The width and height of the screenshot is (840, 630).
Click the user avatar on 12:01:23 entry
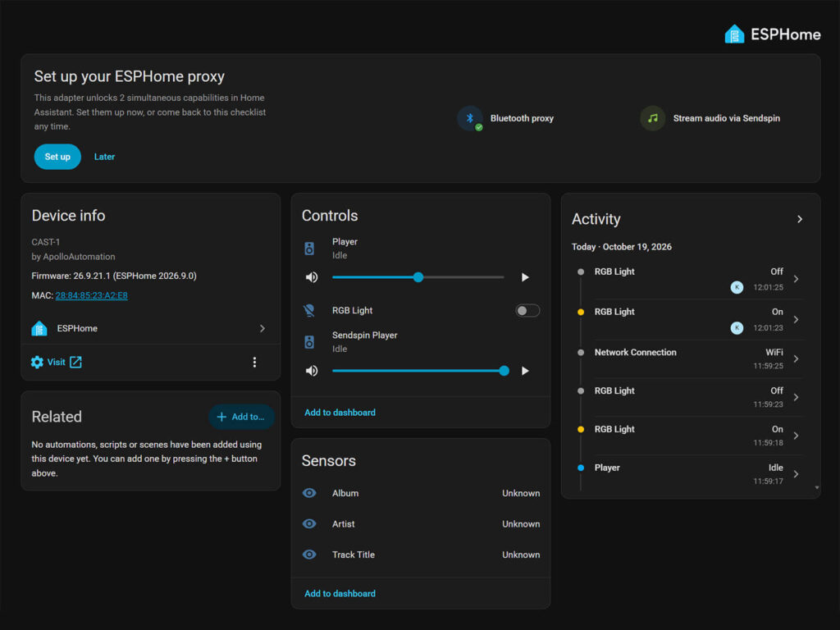click(737, 328)
